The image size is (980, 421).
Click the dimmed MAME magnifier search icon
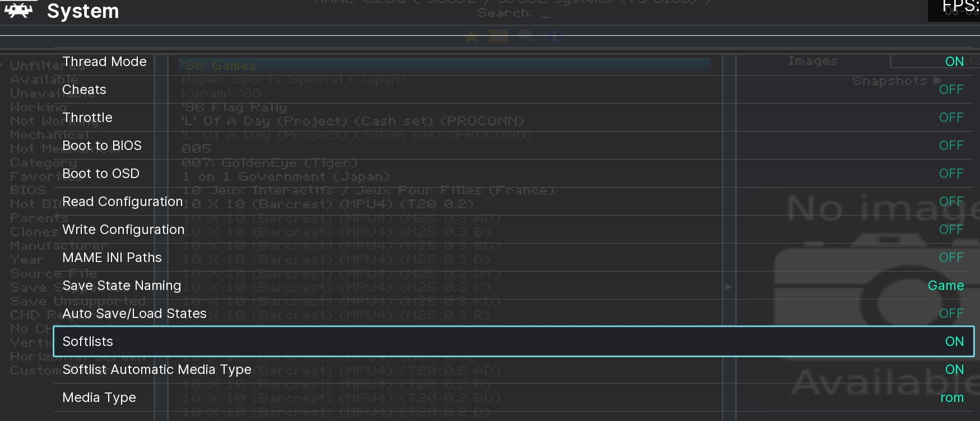tap(526, 37)
